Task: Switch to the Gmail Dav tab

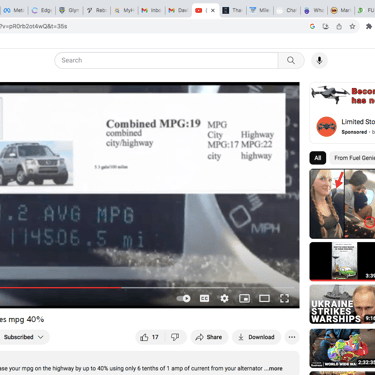Action: 178,11
